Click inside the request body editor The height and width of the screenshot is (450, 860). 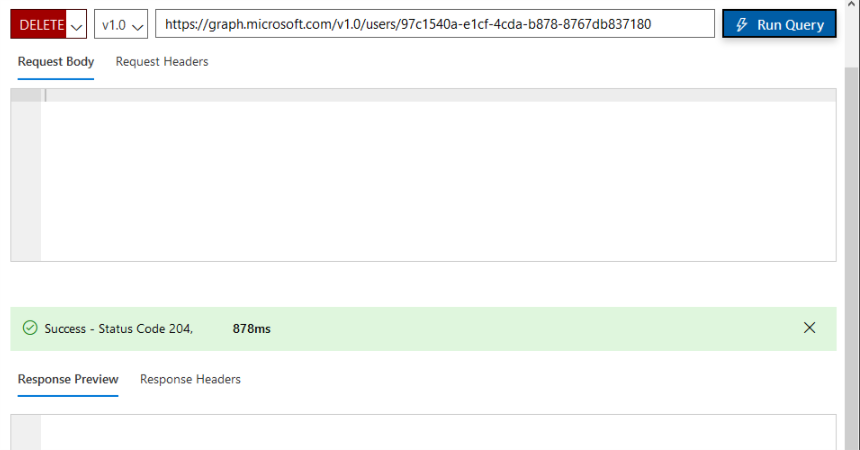(x=438, y=175)
